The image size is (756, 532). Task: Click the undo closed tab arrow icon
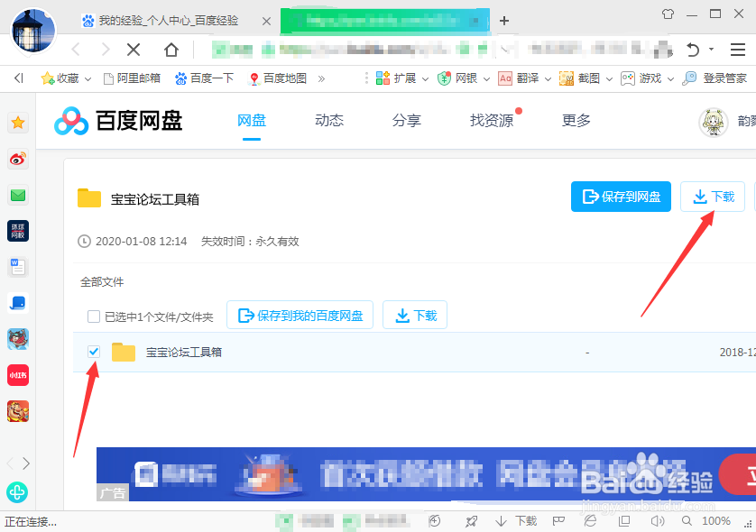(693, 50)
